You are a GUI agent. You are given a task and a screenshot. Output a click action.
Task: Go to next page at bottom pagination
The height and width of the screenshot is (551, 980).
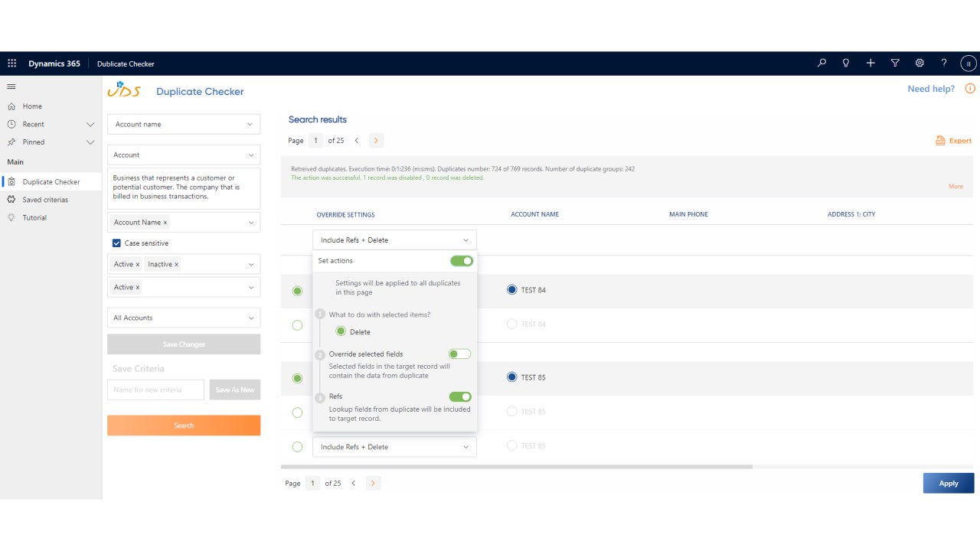[x=373, y=483]
